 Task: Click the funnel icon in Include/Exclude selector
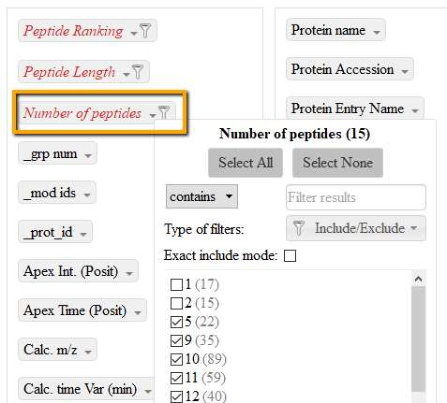pyautogui.click(x=299, y=228)
